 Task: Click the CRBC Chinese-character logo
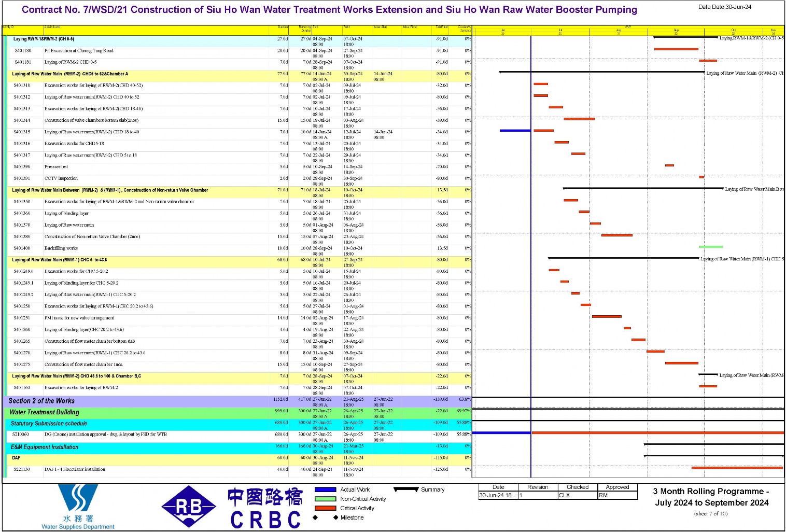click(x=265, y=508)
